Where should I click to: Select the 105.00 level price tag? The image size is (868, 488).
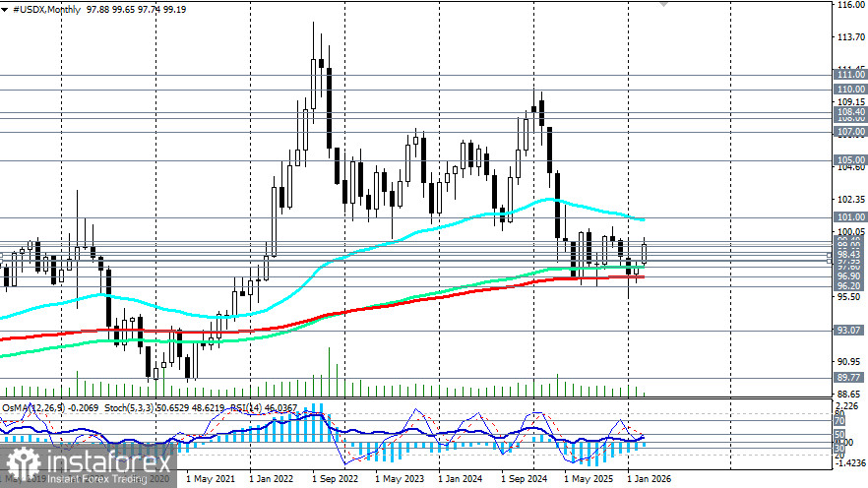(x=850, y=160)
